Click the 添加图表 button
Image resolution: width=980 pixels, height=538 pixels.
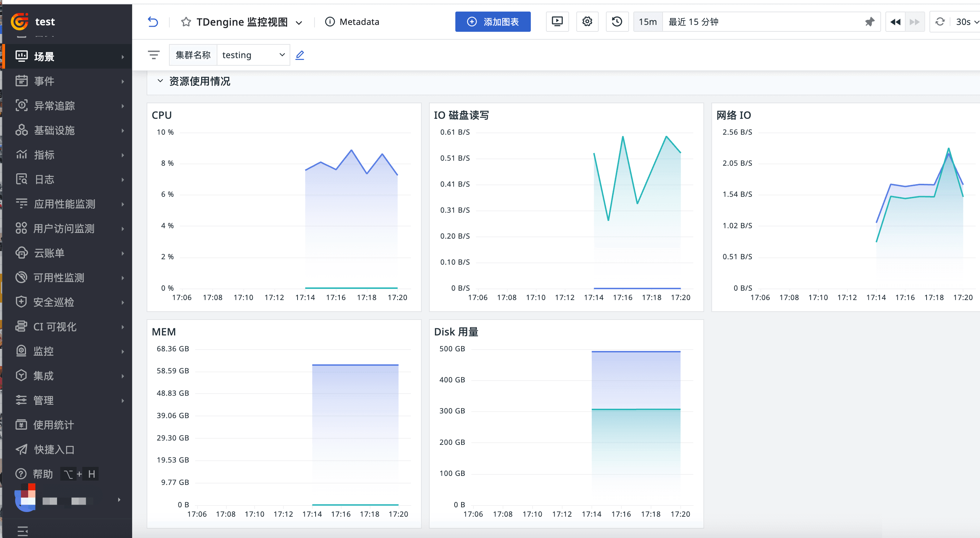[x=492, y=22]
